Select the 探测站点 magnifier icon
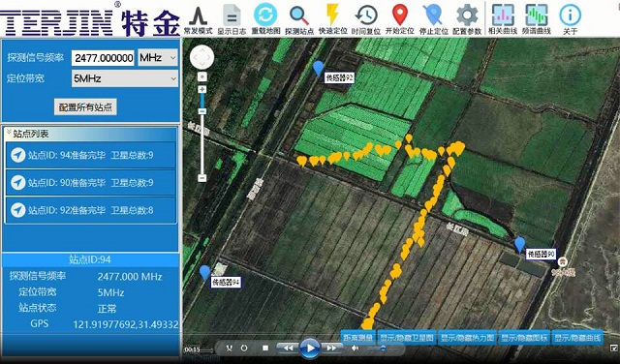 [x=299, y=15]
